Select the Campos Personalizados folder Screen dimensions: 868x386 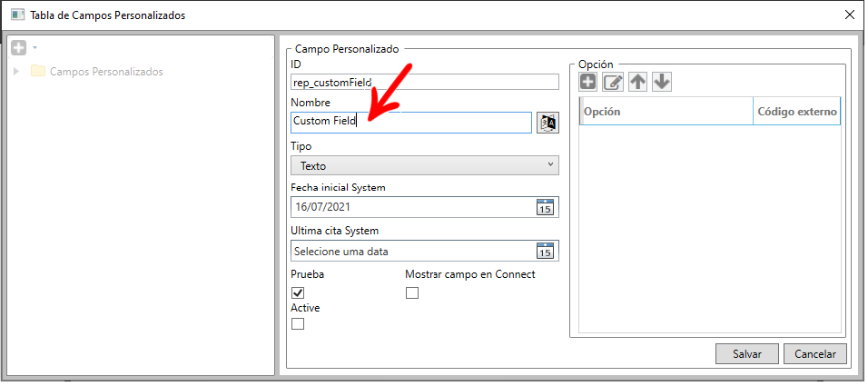coord(105,72)
